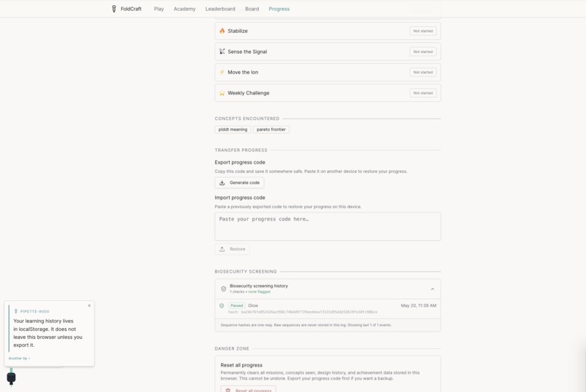Select the Glow screening entry name
The image size is (586, 392).
[x=253, y=305]
